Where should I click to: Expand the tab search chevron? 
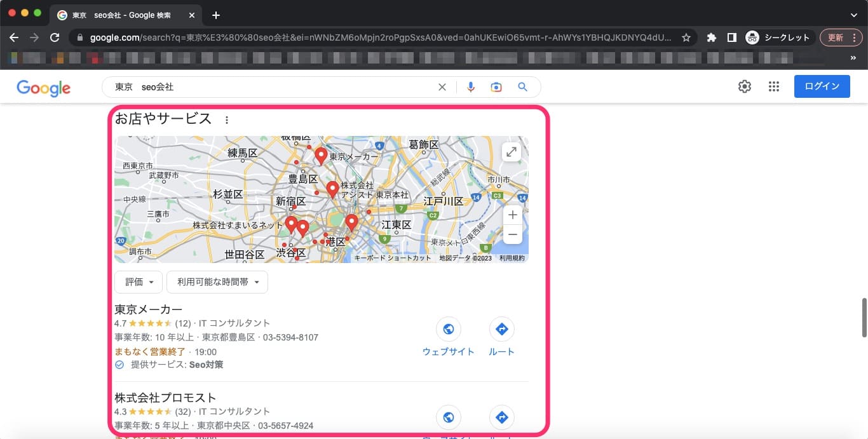pos(853,15)
